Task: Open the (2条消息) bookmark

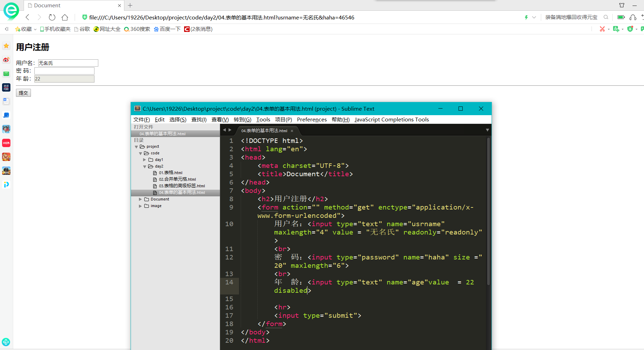Action: point(198,29)
